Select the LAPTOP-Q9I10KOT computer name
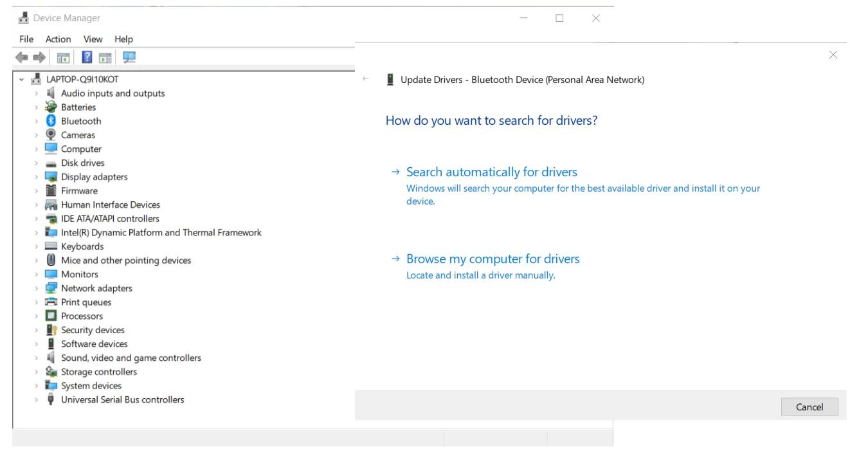Viewport: 868px width, 458px height. 82,80
